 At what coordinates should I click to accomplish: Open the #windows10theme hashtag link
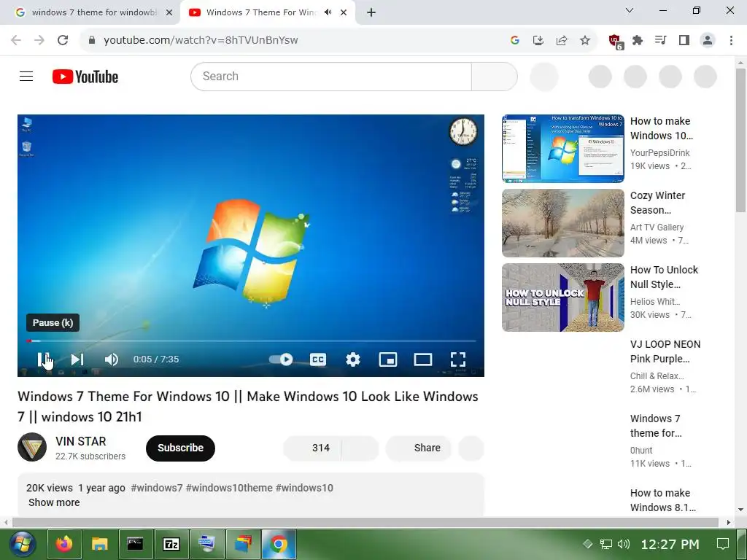pyautogui.click(x=229, y=488)
